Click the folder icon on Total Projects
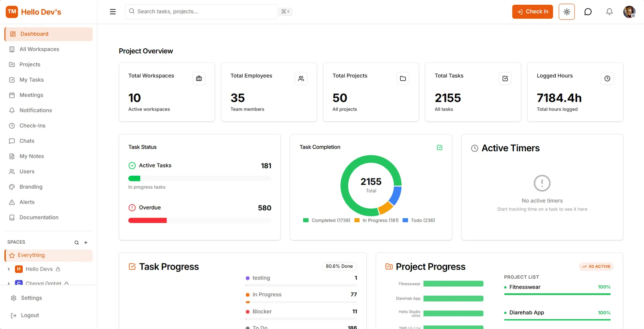 [x=403, y=79]
